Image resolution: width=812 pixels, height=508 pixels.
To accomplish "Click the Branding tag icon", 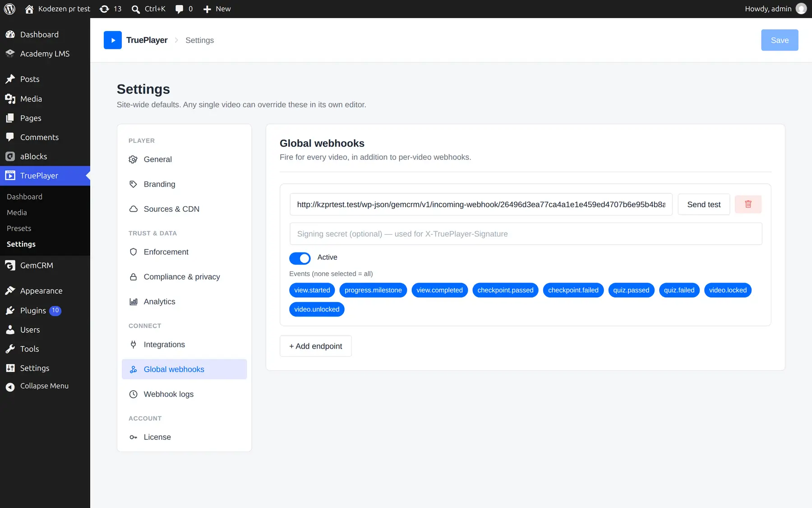I will [x=133, y=184].
